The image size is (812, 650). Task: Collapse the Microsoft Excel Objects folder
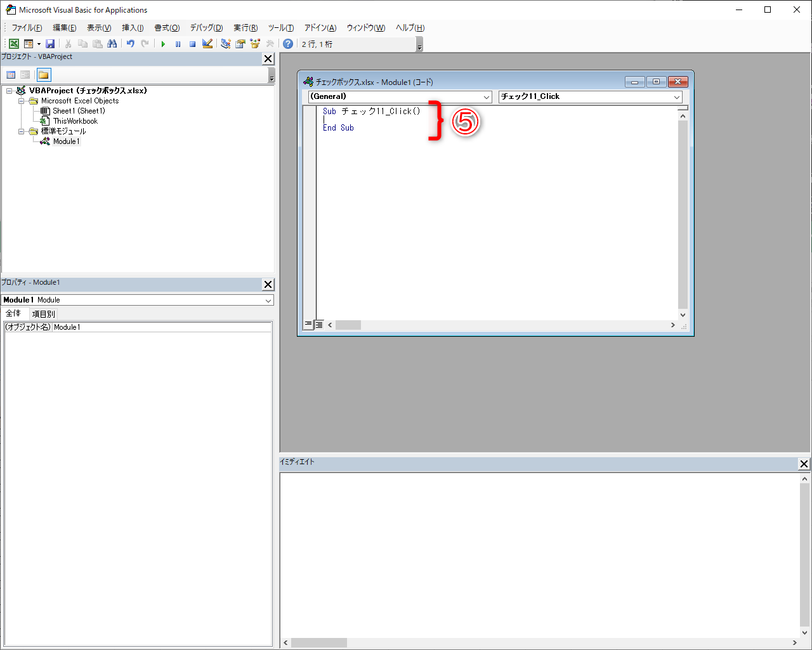pyautogui.click(x=21, y=101)
